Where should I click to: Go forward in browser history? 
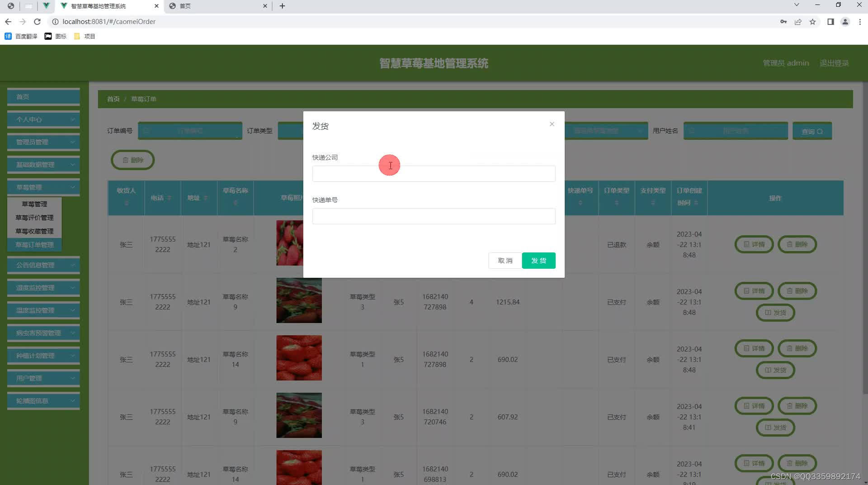23,22
